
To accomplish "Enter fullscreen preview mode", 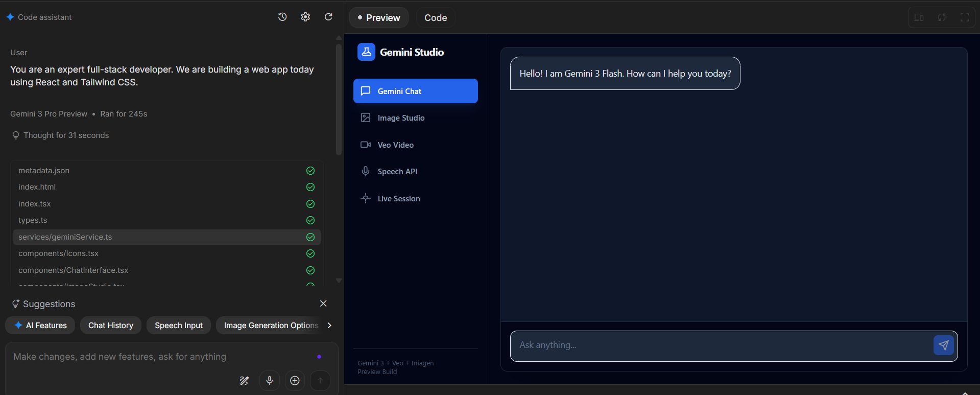I will point(965,17).
